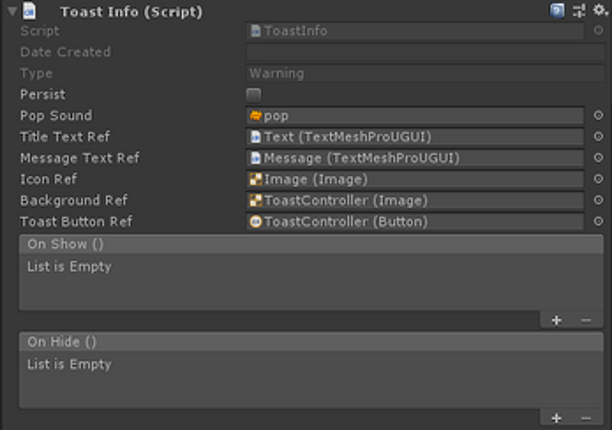
Task: Click object picker circle for Toast Button Ref
Action: point(598,222)
